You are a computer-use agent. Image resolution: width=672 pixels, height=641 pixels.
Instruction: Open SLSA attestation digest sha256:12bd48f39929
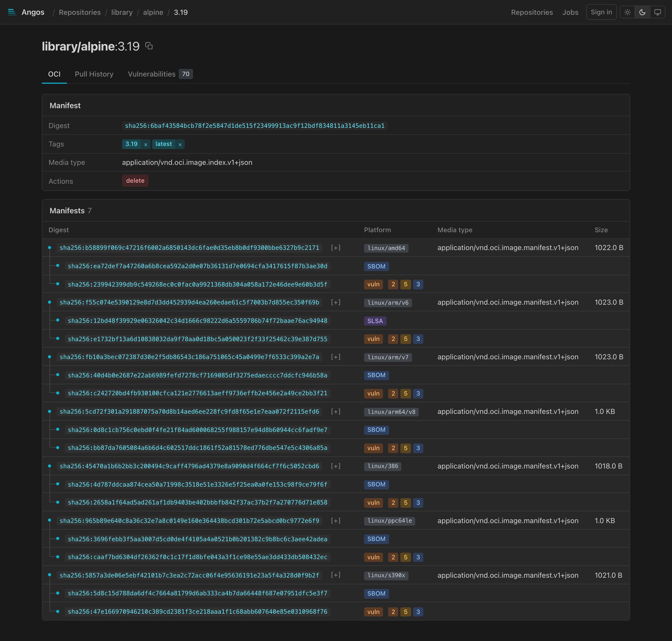click(x=198, y=321)
